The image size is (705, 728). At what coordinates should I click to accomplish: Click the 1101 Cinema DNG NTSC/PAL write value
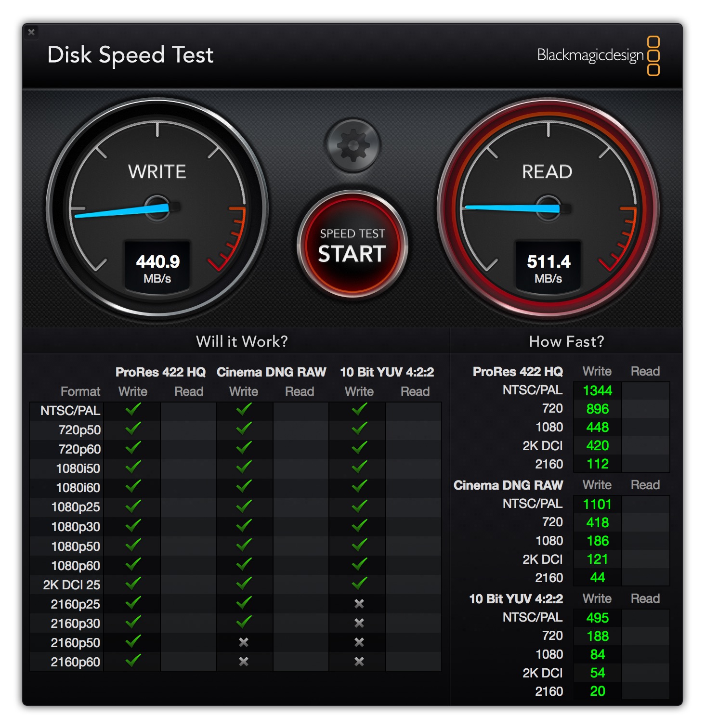click(598, 504)
